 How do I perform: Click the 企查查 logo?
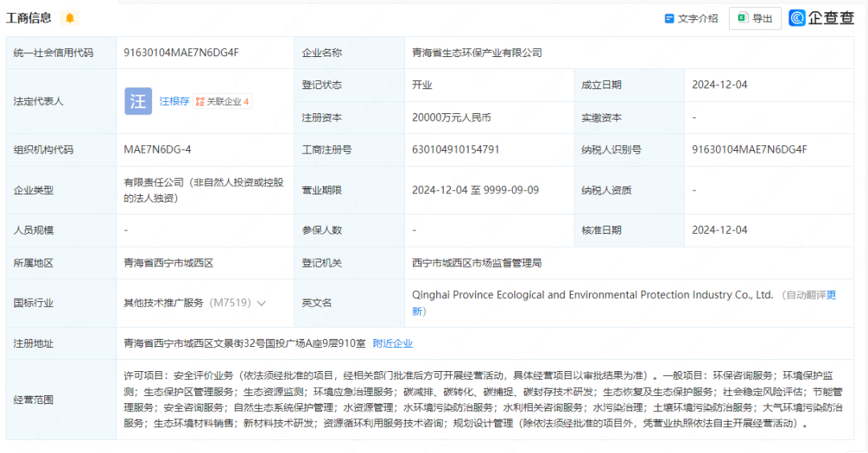[821, 18]
